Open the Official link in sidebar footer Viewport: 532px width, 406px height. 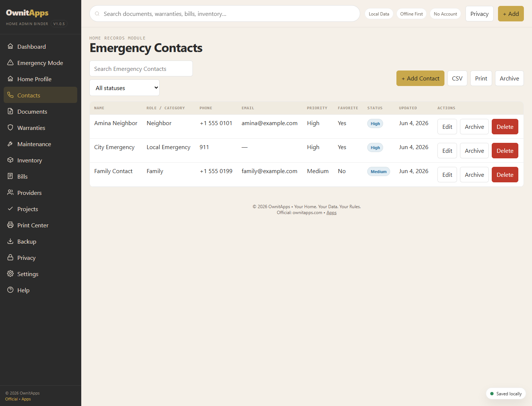pos(11,399)
